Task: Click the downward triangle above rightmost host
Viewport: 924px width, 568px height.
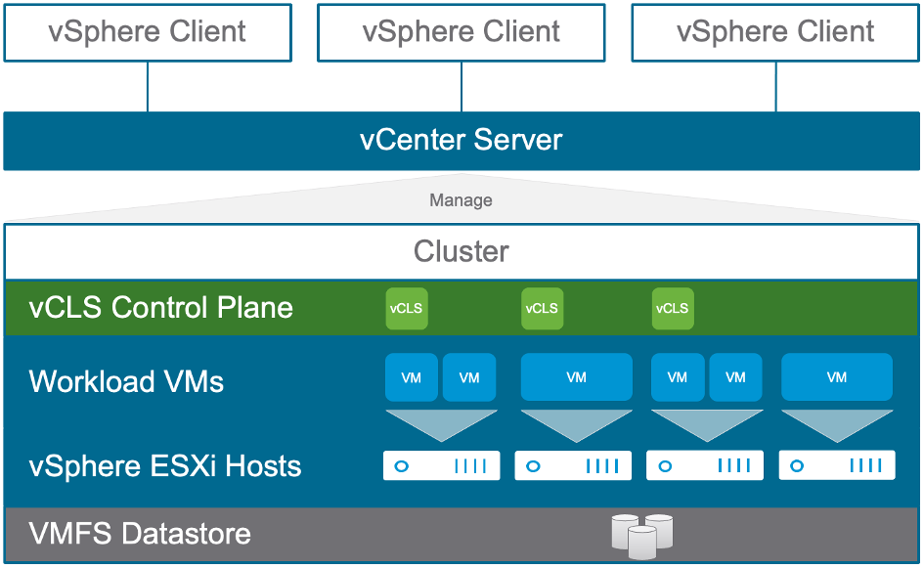Action: click(837, 425)
